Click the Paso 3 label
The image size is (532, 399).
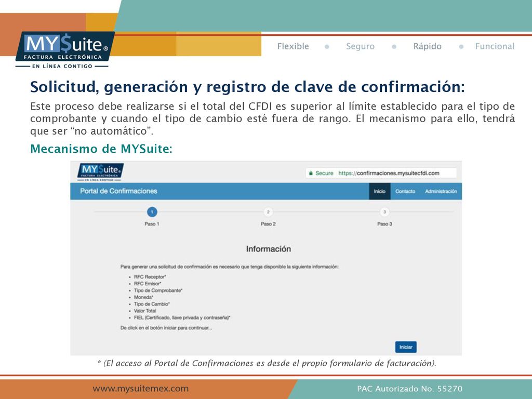384,224
